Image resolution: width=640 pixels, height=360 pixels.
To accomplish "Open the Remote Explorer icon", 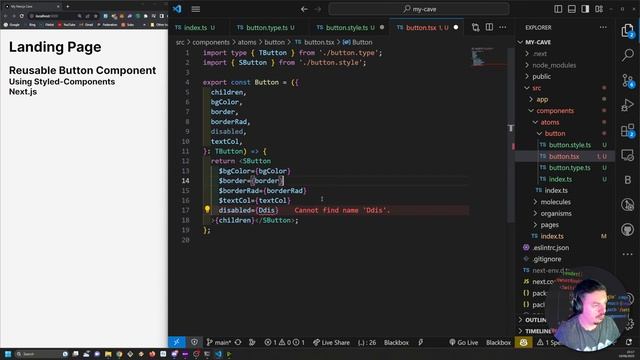I will [x=627, y=155].
